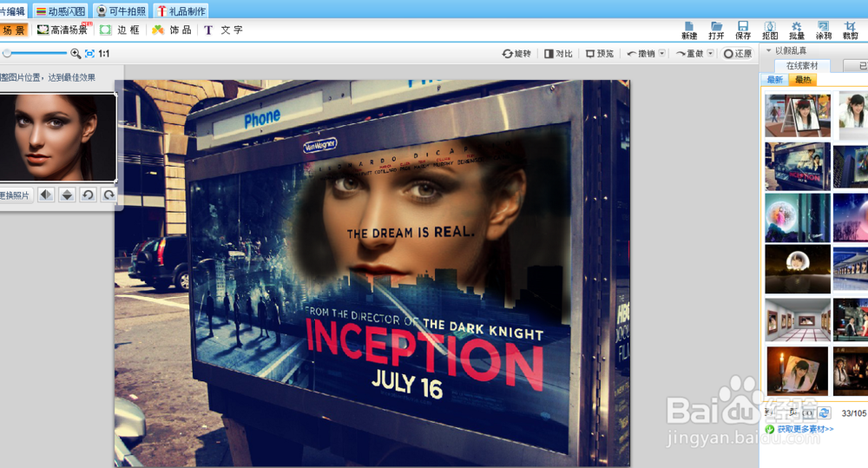Choose the moon scene thumbnail

coord(798,218)
